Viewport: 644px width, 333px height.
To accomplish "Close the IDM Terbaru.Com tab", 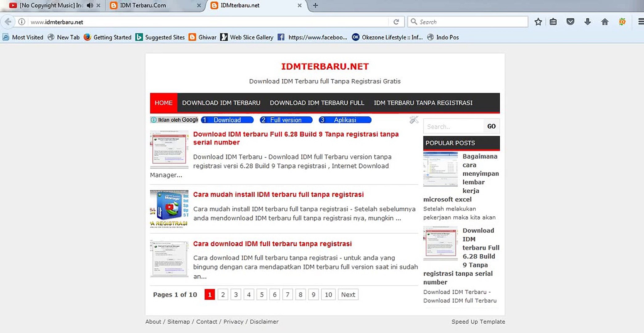I will point(199,5).
